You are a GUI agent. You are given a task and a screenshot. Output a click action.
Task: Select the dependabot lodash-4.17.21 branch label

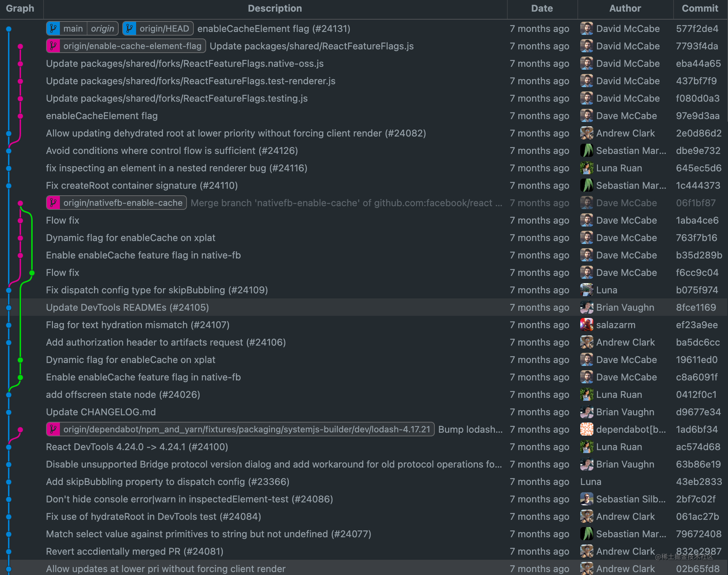pos(247,429)
